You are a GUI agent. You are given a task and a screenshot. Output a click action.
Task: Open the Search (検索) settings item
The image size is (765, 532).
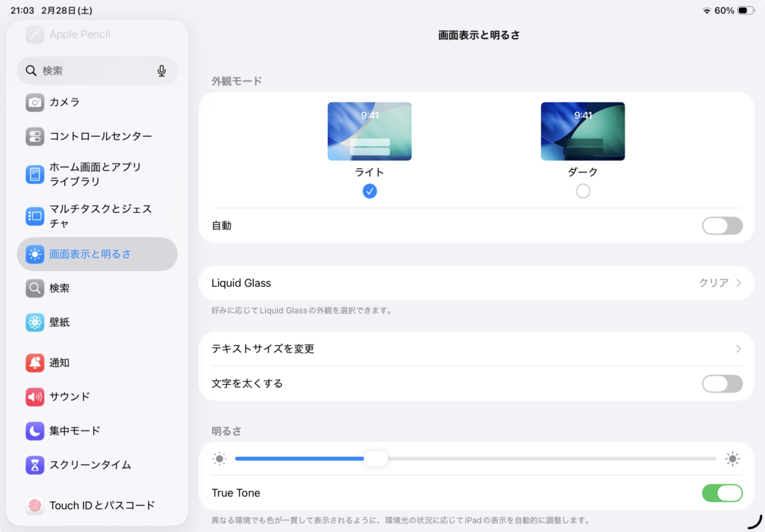click(x=60, y=288)
